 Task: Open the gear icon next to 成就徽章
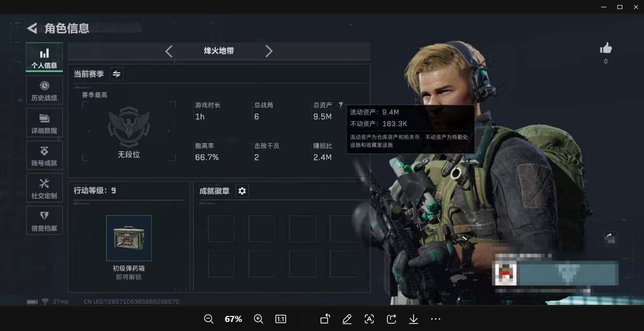pos(242,191)
